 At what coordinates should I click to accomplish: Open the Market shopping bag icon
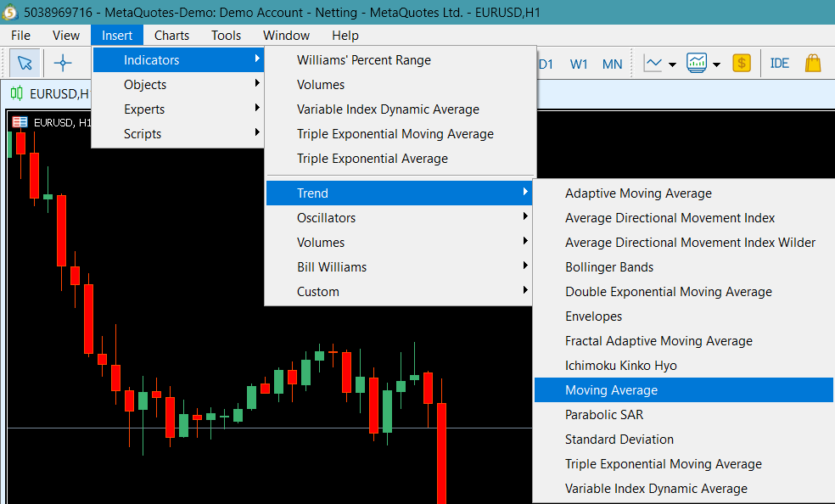coord(811,63)
